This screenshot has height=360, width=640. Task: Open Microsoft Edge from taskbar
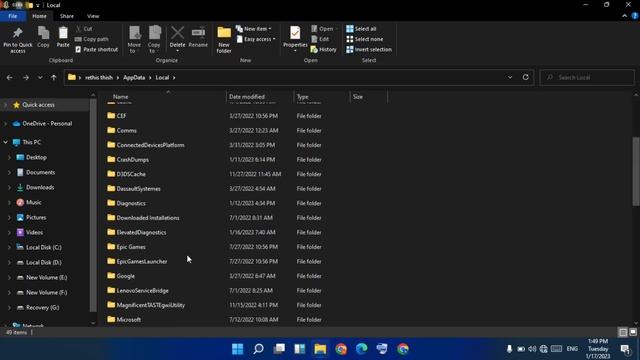[x=362, y=349]
